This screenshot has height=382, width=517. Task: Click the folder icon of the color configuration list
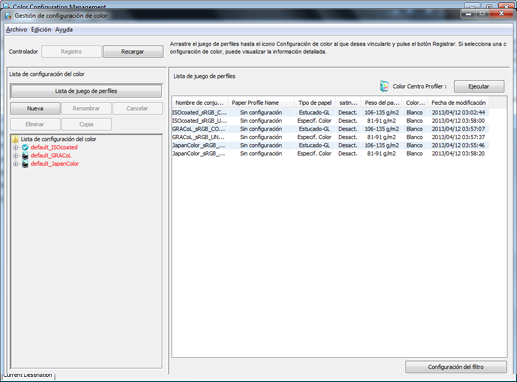point(15,139)
